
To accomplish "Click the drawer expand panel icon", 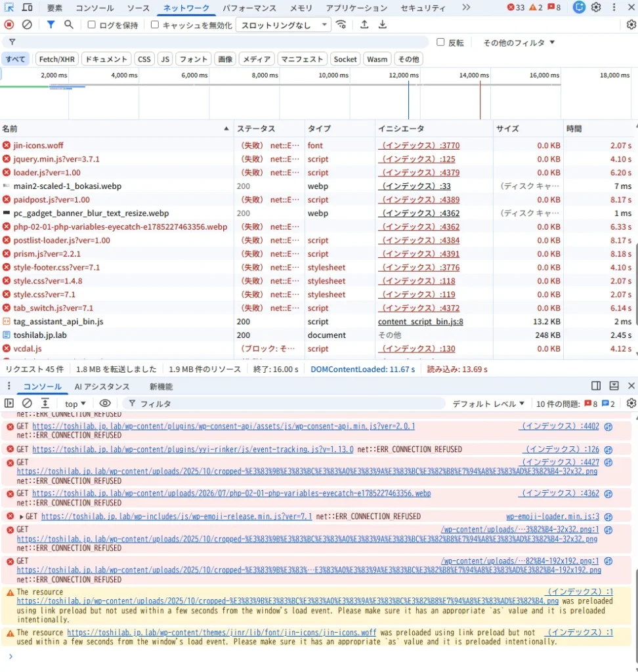I will 614,386.
